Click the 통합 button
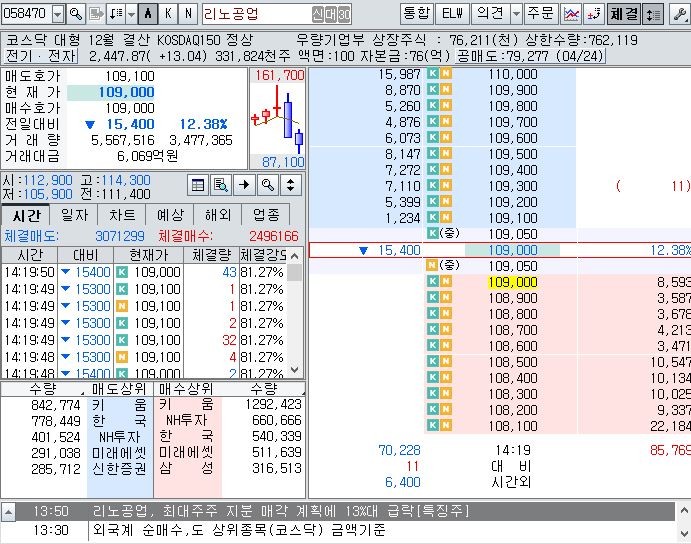Screen dimensions: 691x544 (417, 14)
